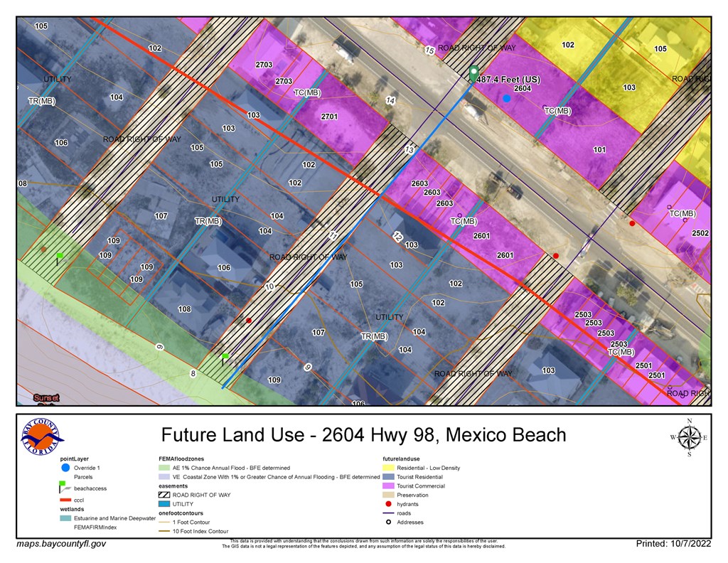
Task: Click the blue UTILITY easement legend swatch
Action: point(164,503)
